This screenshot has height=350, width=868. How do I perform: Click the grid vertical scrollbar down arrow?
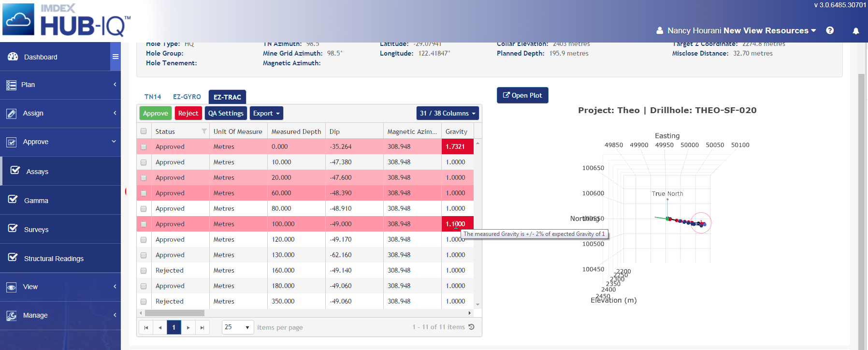[x=478, y=305]
